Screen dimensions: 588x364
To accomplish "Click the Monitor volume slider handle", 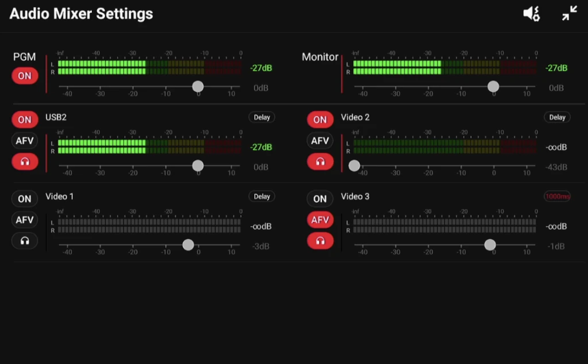I will pos(493,87).
